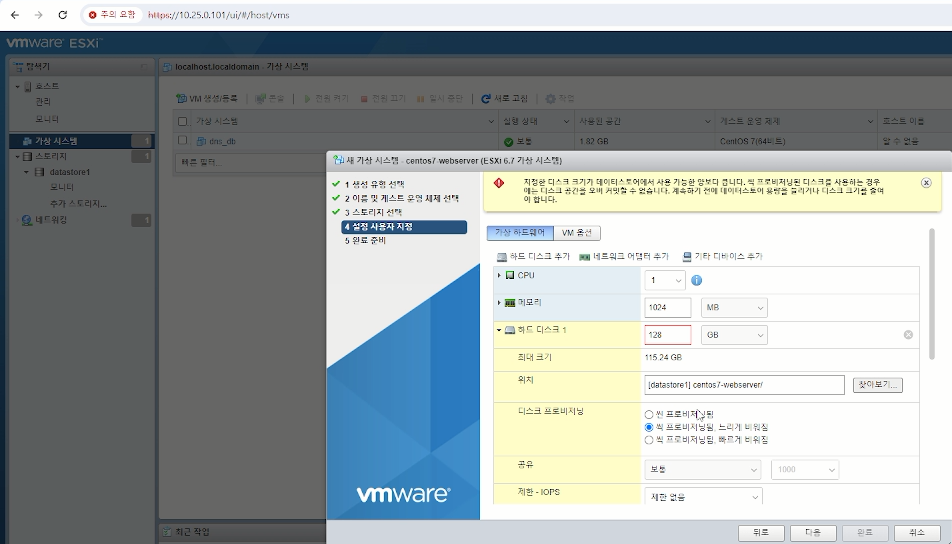Open the dns_db virtual machine link
The height and width of the screenshot is (544, 952).
(x=222, y=141)
